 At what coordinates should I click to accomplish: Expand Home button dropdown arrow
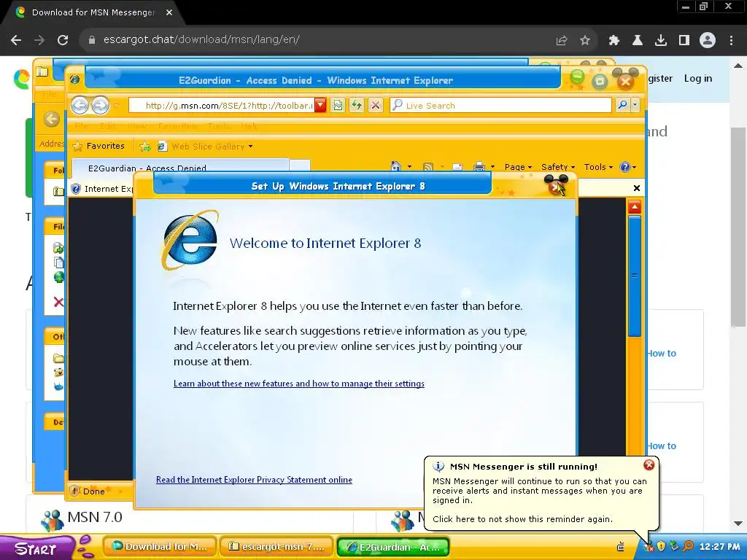pos(409,167)
